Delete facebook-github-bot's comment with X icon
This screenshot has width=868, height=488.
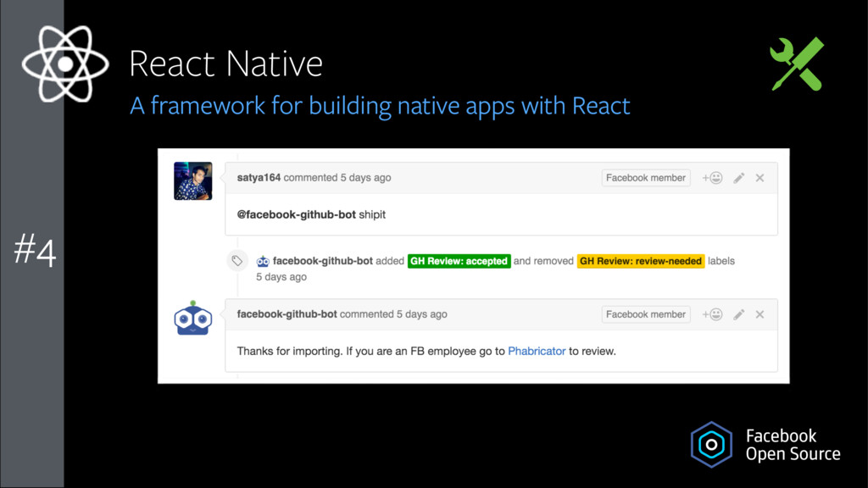(760, 314)
